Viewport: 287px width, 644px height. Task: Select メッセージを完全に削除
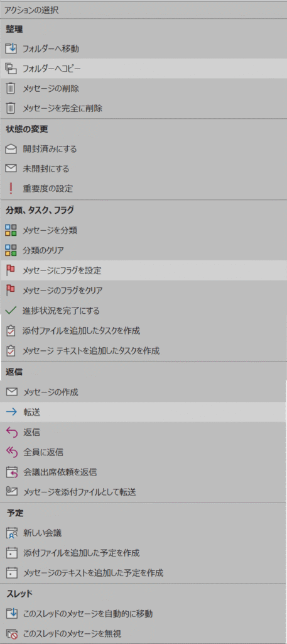point(143,109)
